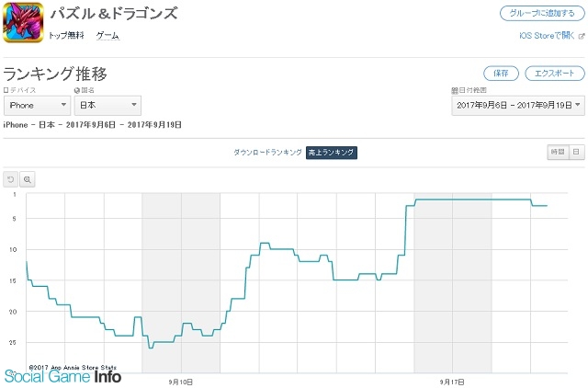This screenshot has width=588, height=388.
Task: Click the ゲーム category link
Action: [x=107, y=36]
